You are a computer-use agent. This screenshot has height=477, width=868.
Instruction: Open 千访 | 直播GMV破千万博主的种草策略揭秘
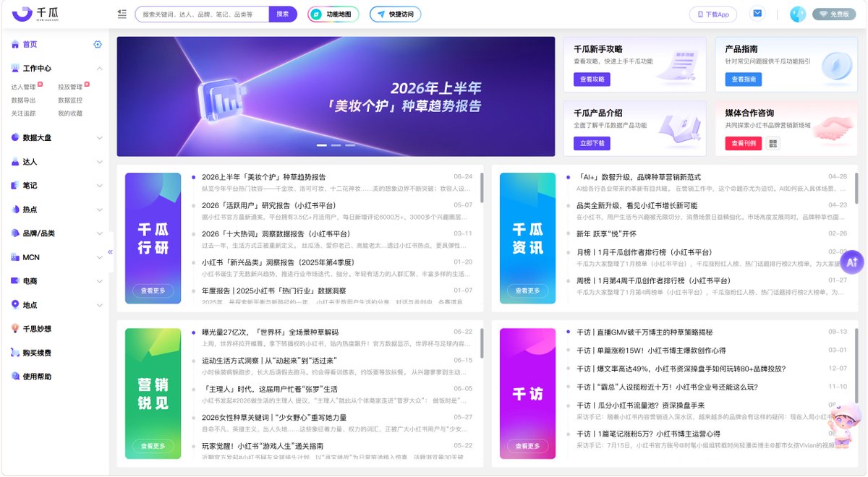coord(644,332)
